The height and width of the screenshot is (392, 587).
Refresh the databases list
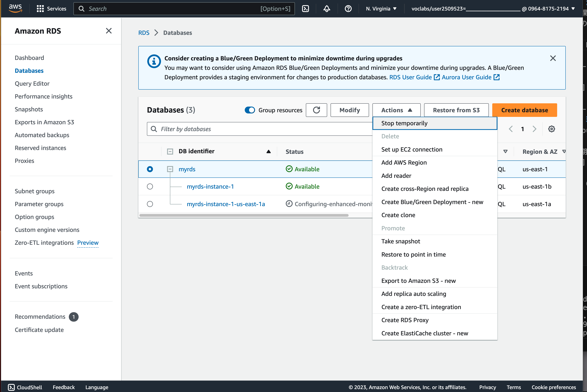coord(316,110)
